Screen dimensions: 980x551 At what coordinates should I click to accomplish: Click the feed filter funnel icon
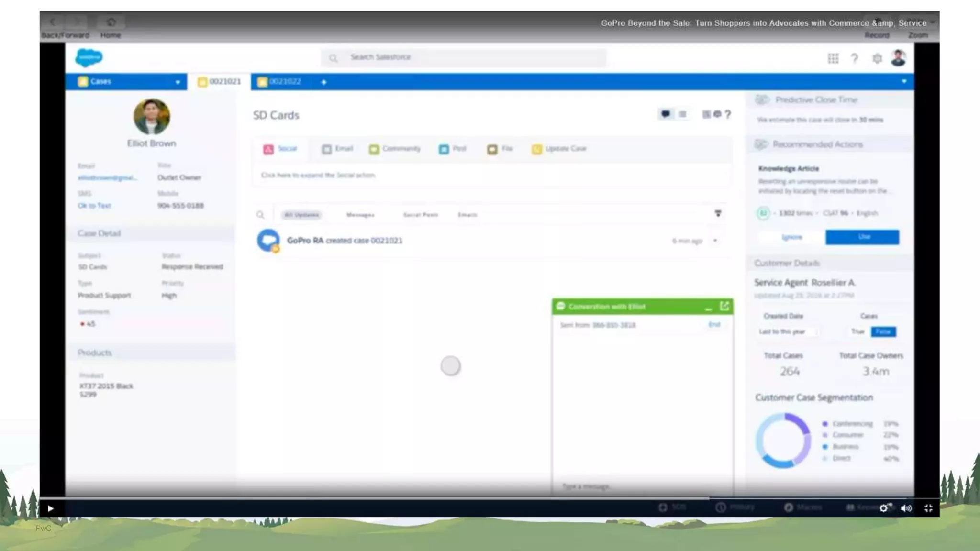pyautogui.click(x=718, y=214)
